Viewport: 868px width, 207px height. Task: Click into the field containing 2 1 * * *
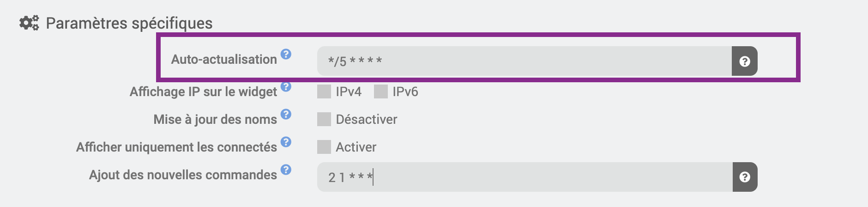point(525,177)
